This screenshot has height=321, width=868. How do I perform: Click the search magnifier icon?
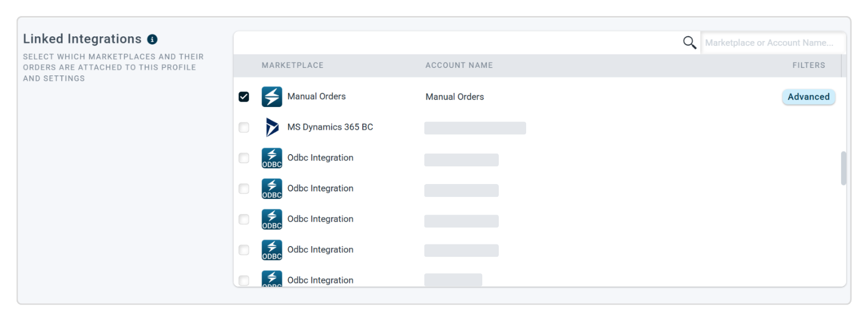click(x=690, y=42)
